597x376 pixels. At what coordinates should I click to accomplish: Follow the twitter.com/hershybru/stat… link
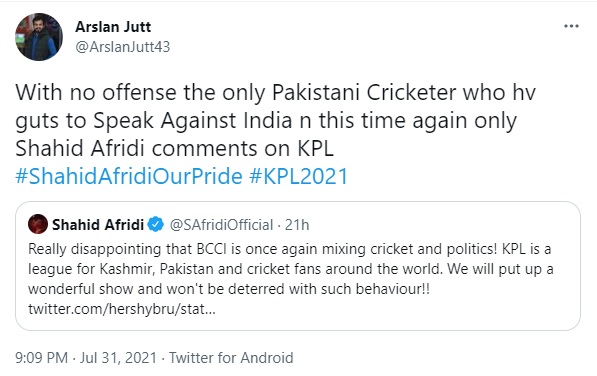point(122,309)
